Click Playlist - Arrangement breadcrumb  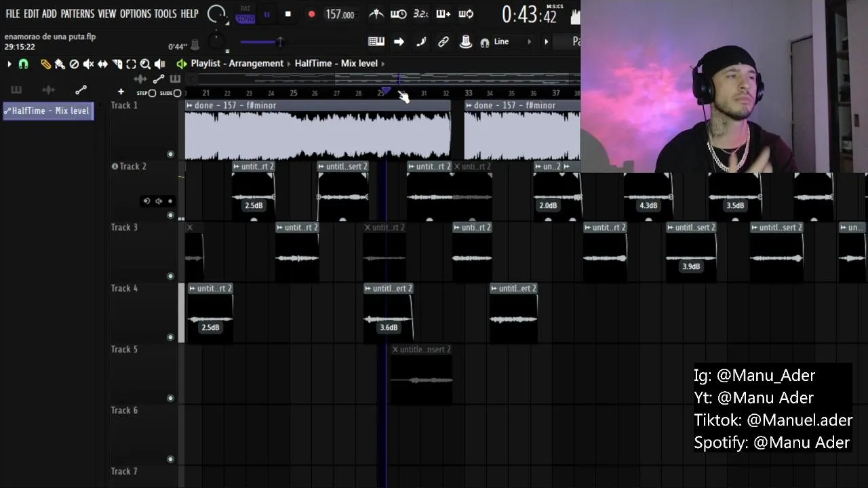point(237,64)
